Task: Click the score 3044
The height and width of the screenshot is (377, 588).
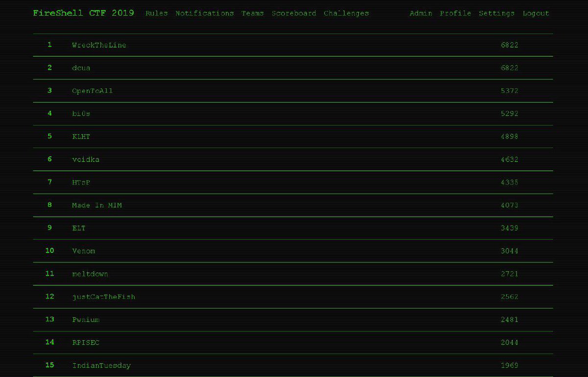Action: tap(510, 251)
